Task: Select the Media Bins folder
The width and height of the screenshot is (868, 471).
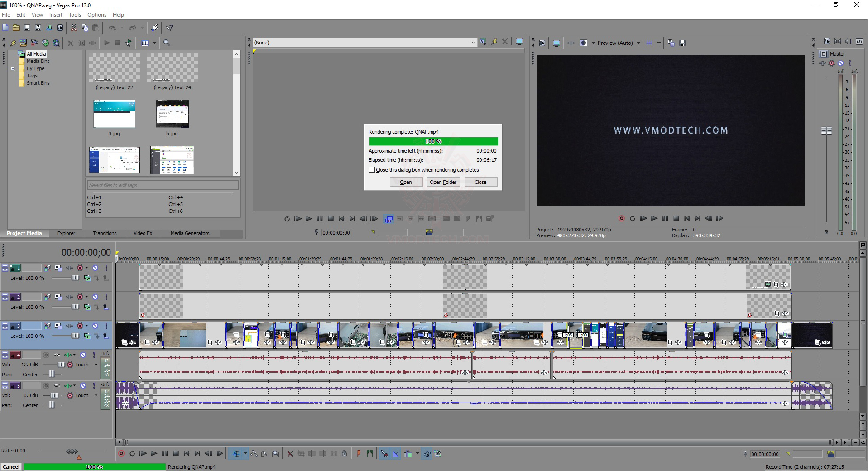Action: 38,62
